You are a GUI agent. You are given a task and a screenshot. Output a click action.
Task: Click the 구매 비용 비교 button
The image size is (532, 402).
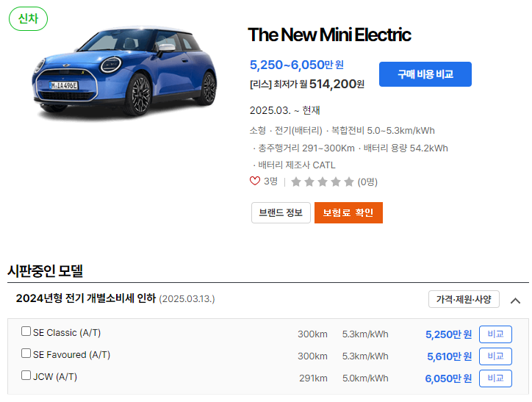point(425,74)
